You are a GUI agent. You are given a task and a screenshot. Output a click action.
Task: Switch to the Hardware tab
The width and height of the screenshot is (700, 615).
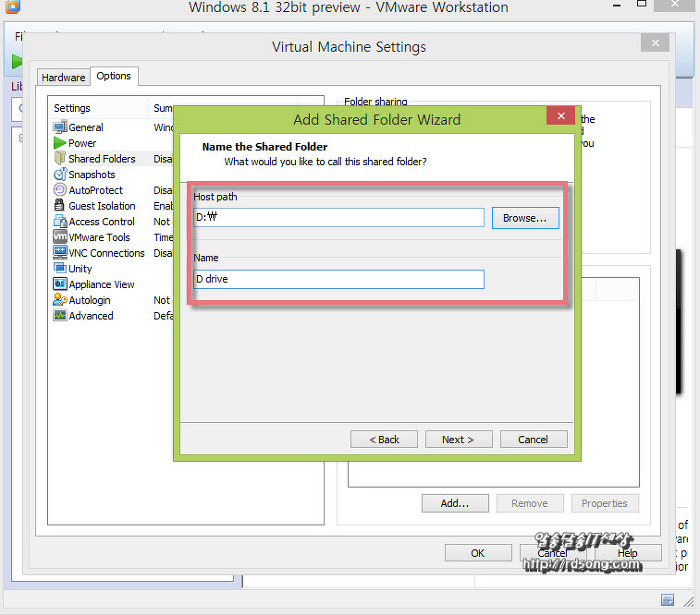63,77
